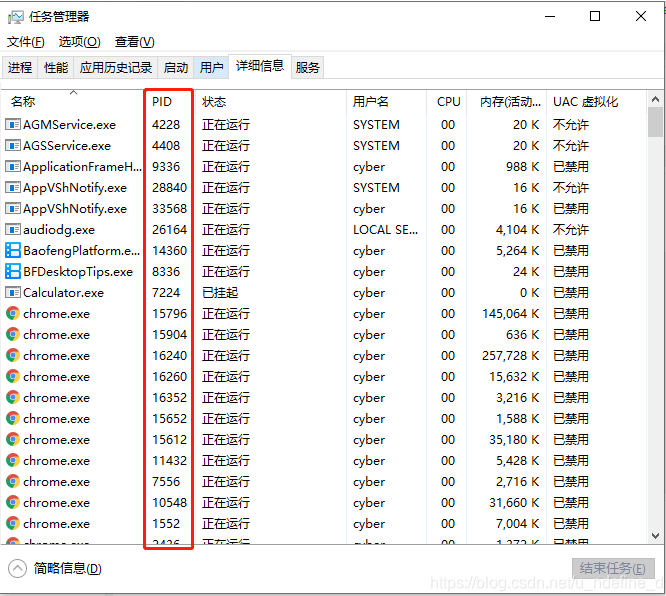Click scrollbar up arrow in process list
666x596 pixels.
click(x=655, y=99)
